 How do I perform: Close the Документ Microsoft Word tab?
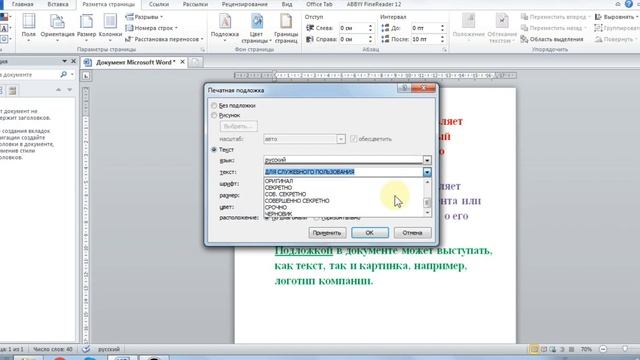pos(182,62)
